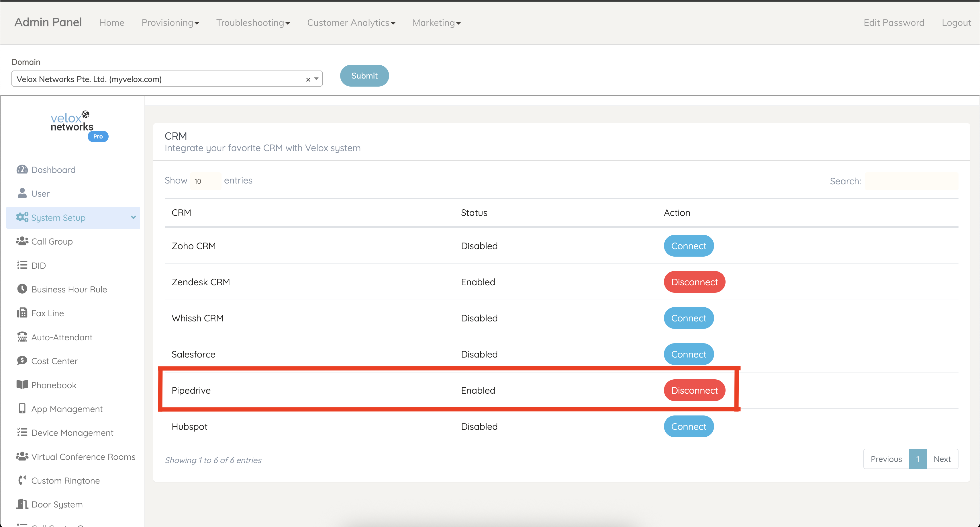Collapse the System Setup sidebar section
The image size is (980, 527).
pos(133,217)
